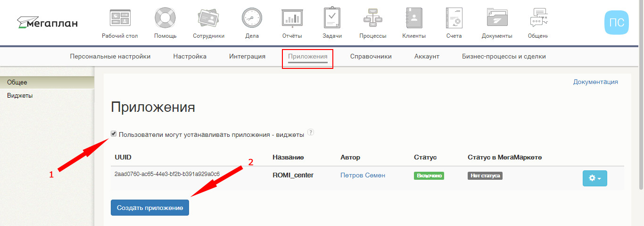Click the Автор column header
This screenshot has height=226, width=644.
tap(350, 157)
